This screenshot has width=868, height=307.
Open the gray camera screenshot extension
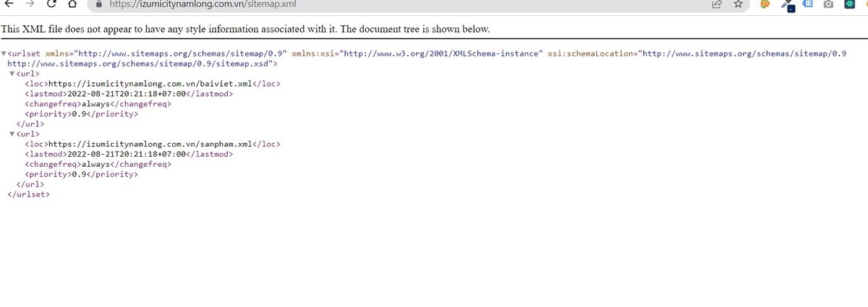tap(829, 4)
